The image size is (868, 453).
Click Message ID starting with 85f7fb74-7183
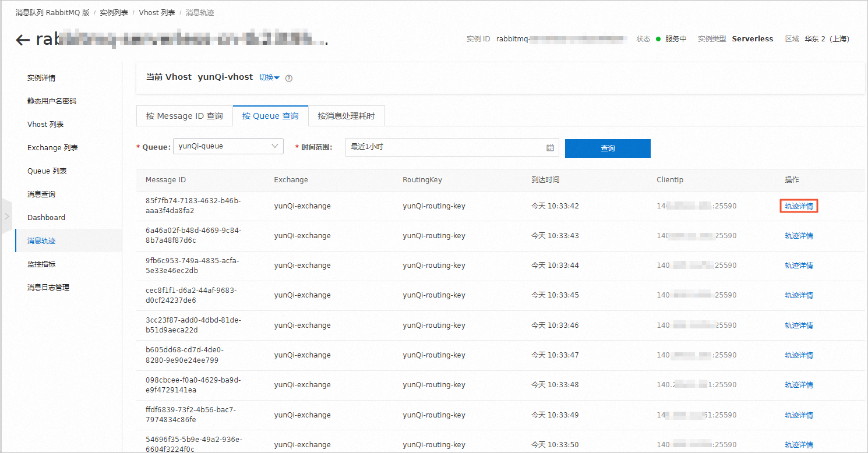pos(193,206)
